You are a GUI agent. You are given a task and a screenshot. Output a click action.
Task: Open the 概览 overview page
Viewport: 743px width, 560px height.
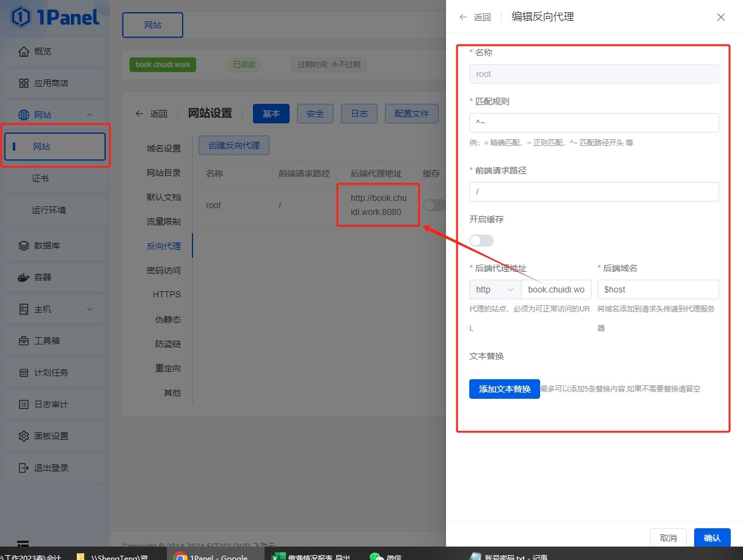point(55,51)
